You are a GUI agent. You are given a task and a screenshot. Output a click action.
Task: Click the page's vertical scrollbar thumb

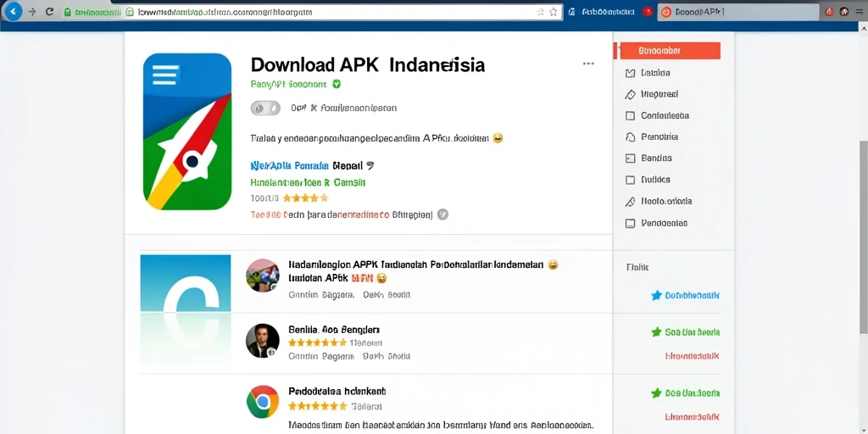pyautogui.click(x=864, y=237)
